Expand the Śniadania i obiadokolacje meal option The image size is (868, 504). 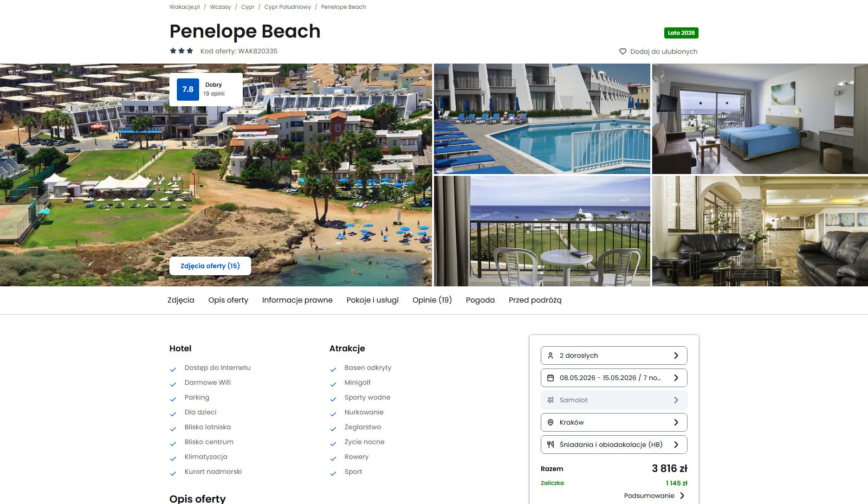614,445
